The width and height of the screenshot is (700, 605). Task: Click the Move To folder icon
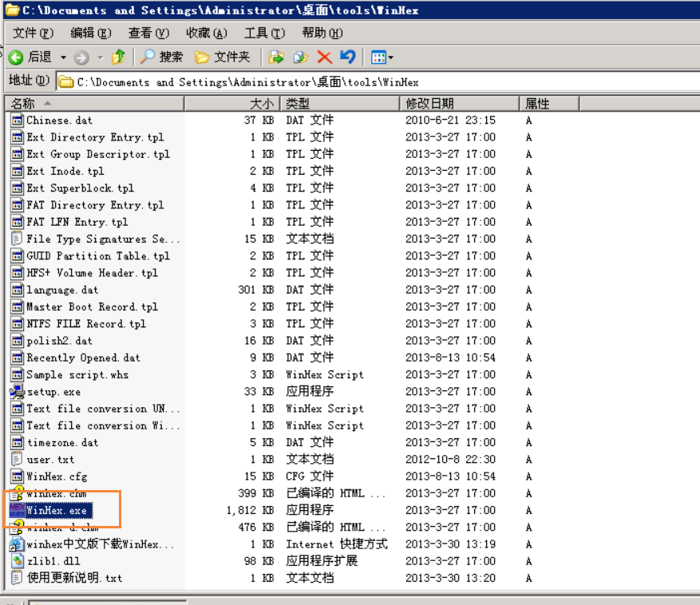coord(276,57)
